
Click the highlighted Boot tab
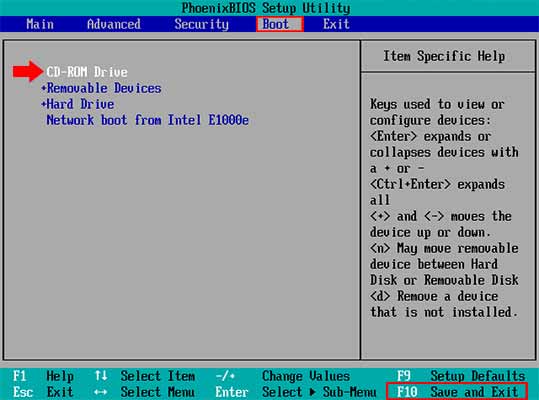[280, 24]
